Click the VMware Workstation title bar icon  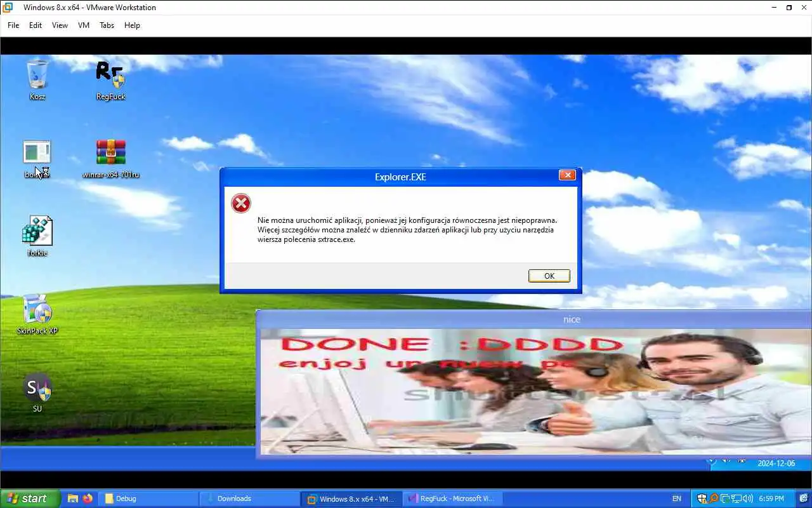(8, 8)
